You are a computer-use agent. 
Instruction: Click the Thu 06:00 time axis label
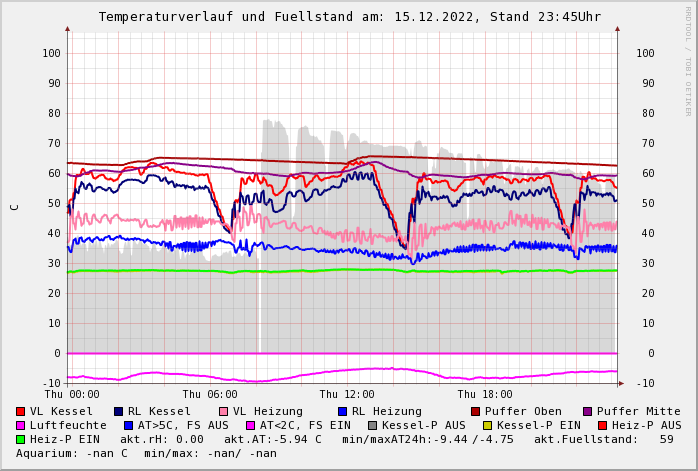210,395
